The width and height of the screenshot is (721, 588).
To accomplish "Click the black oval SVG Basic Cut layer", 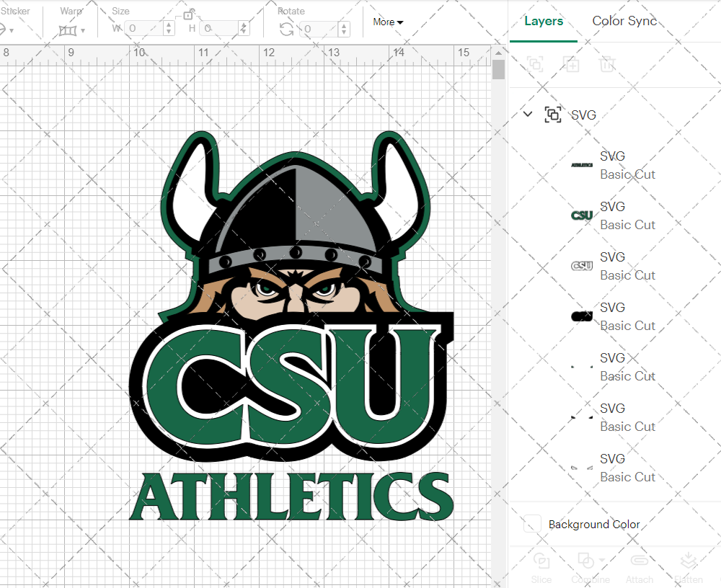I will (x=620, y=316).
